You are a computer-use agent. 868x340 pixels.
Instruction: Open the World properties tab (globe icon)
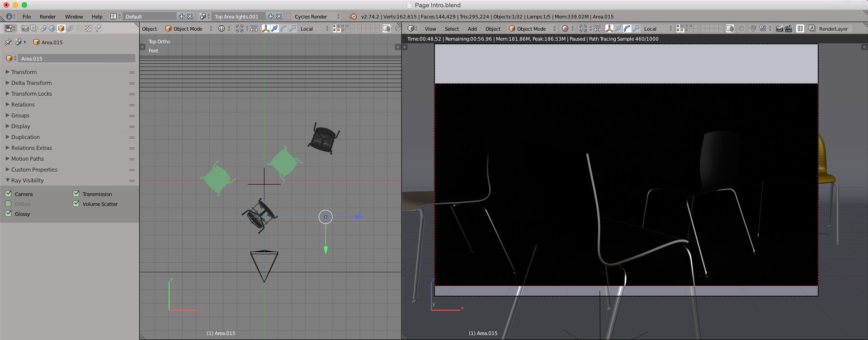pos(52,28)
